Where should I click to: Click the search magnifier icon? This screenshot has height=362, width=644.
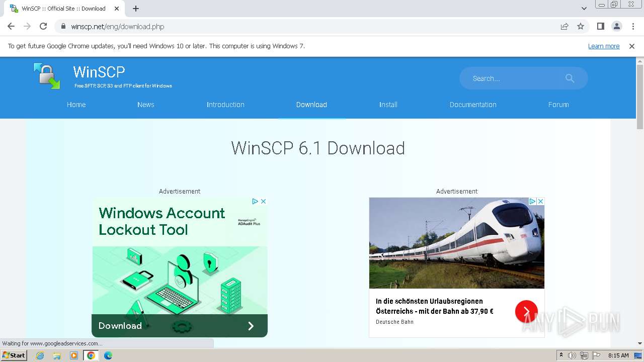tap(570, 78)
